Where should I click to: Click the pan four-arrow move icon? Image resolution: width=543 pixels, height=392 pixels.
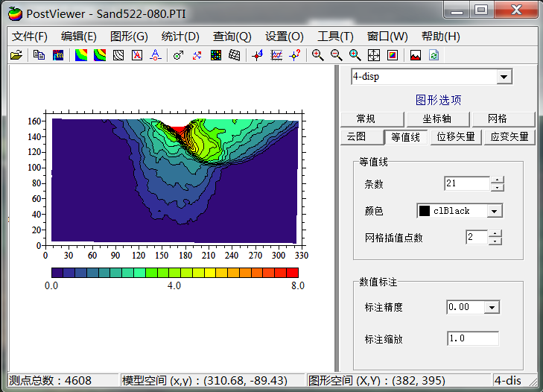point(374,55)
